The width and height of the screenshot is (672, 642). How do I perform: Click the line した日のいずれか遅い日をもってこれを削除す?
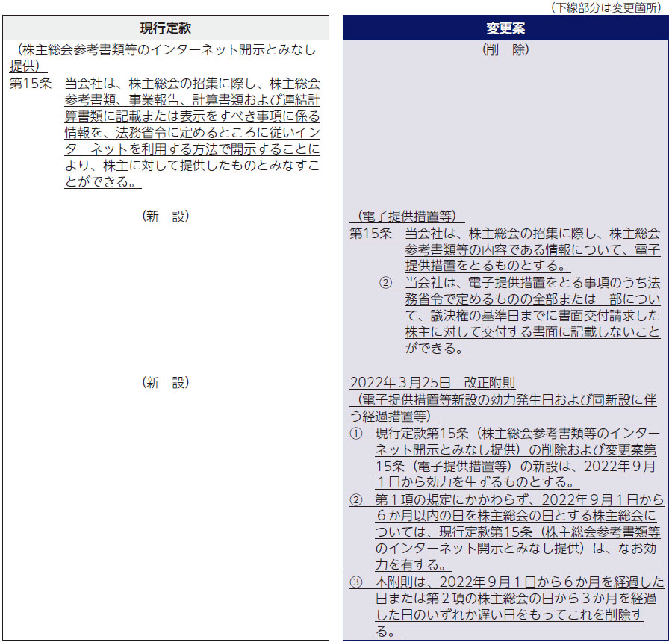pyautogui.click(x=509, y=615)
